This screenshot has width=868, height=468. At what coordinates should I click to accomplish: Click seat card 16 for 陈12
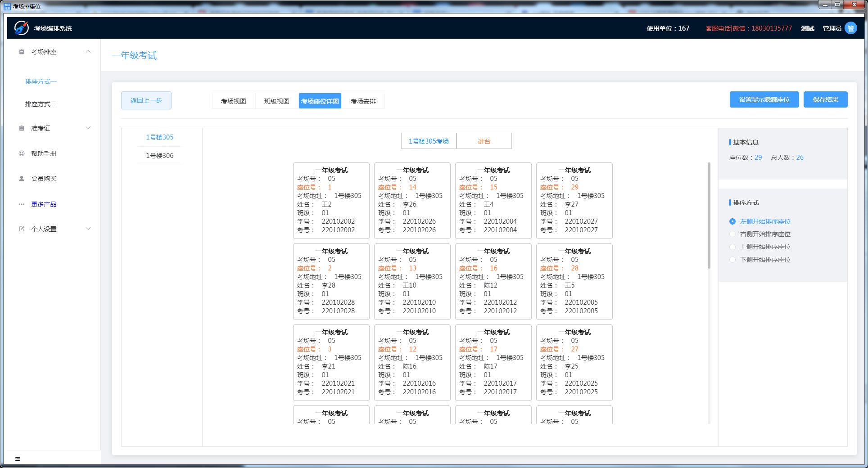click(x=493, y=282)
